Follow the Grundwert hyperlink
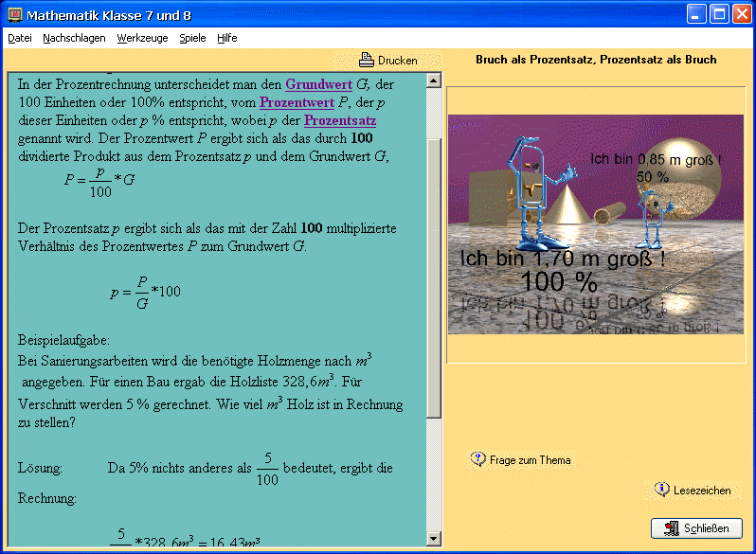 (x=318, y=84)
